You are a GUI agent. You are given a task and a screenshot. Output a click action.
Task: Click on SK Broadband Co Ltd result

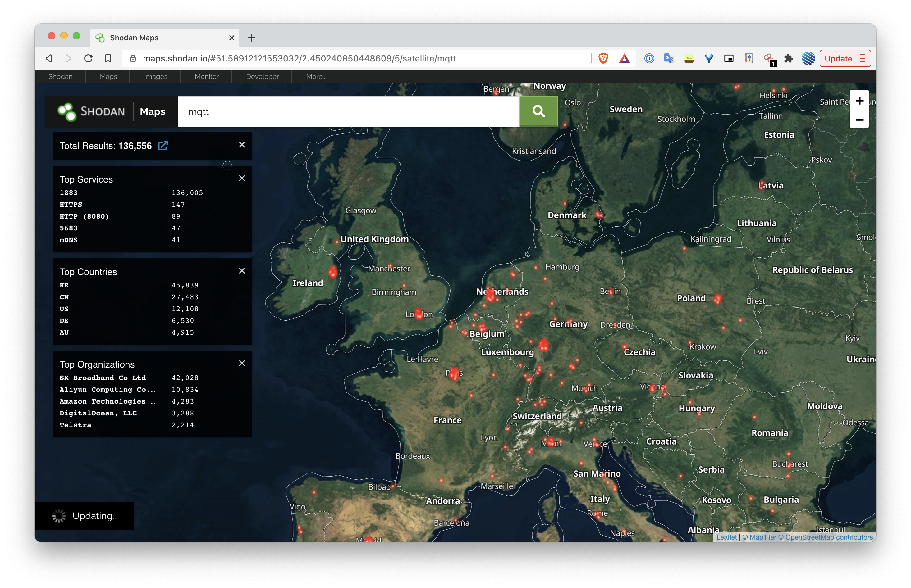103,378
